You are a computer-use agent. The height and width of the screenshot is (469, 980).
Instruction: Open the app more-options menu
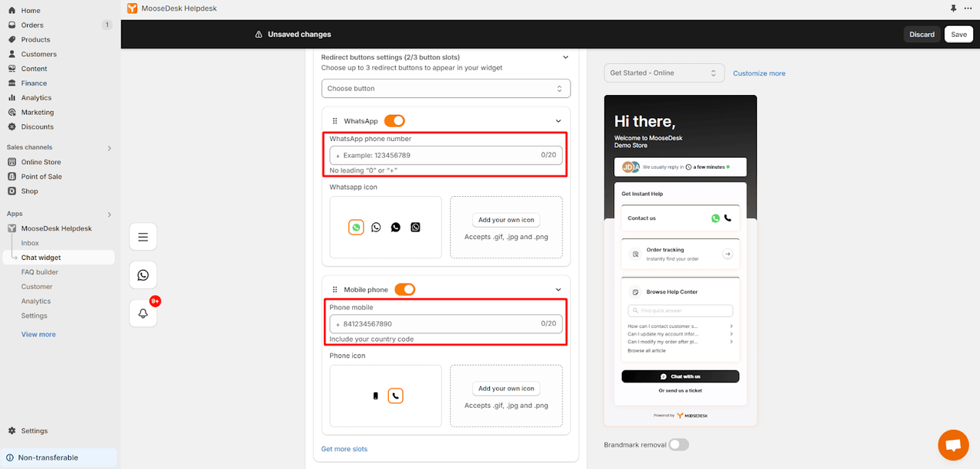[x=970, y=8]
